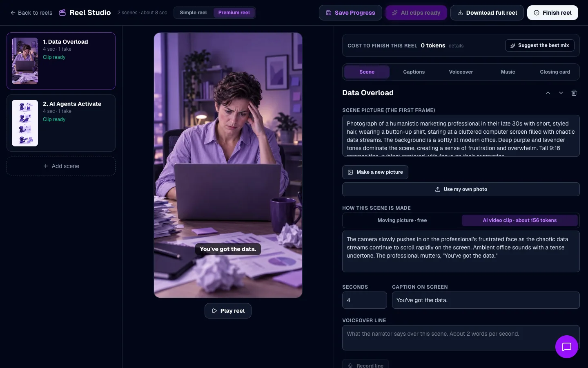This screenshot has width=588, height=368.
Task: Edit the Seconds field
Action: (x=364, y=300)
